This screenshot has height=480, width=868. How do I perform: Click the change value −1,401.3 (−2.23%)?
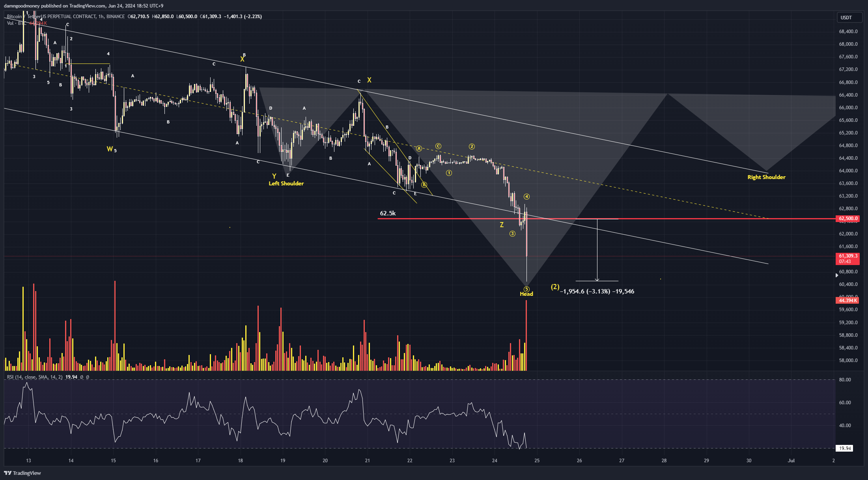(243, 17)
